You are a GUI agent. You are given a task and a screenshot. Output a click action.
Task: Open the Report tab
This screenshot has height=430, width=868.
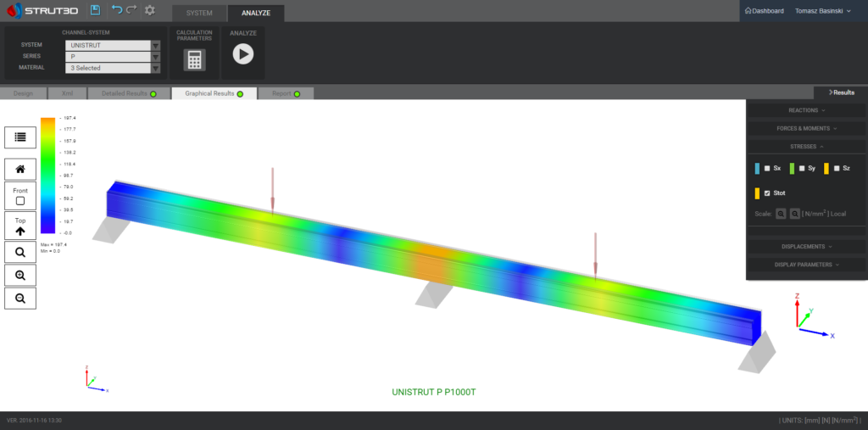tap(286, 93)
